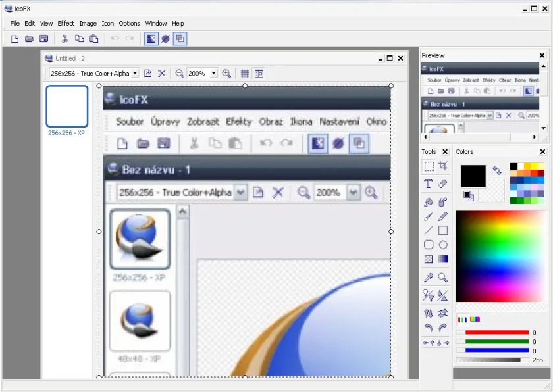Image resolution: width=553 pixels, height=392 pixels.
Task: Open the Icon menu
Action: tap(107, 23)
